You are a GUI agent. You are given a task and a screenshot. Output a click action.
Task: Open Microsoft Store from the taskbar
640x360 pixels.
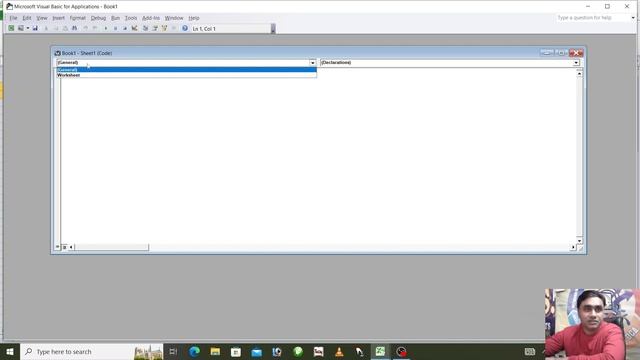[x=236, y=351]
